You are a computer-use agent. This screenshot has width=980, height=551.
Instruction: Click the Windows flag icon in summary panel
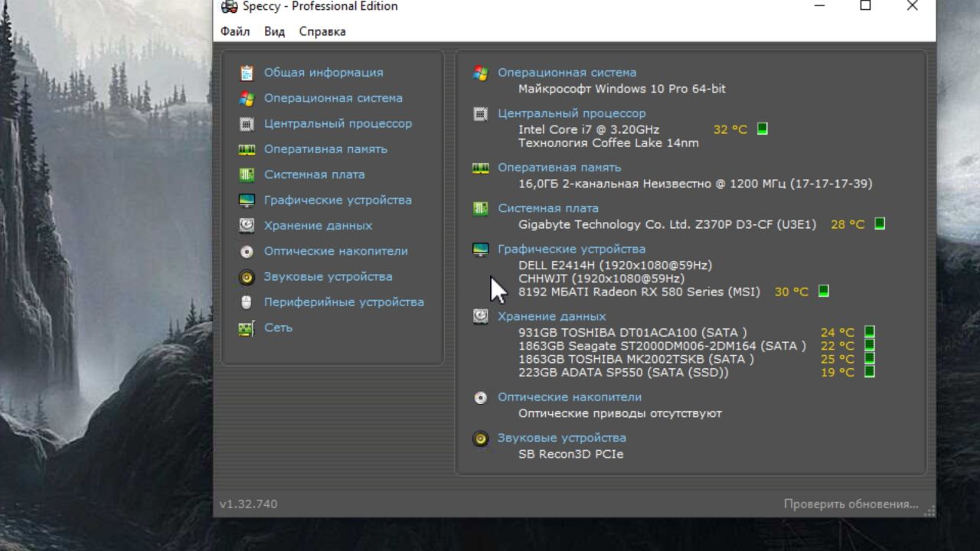(x=481, y=73)
